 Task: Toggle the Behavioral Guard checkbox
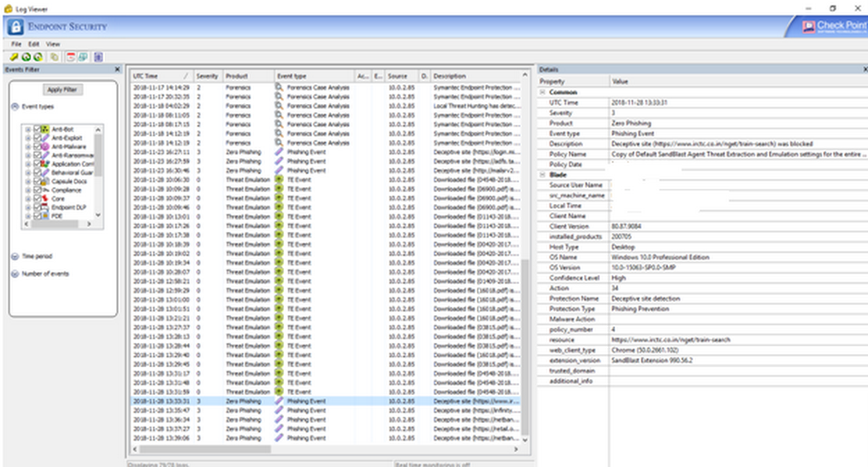point(37,173)
